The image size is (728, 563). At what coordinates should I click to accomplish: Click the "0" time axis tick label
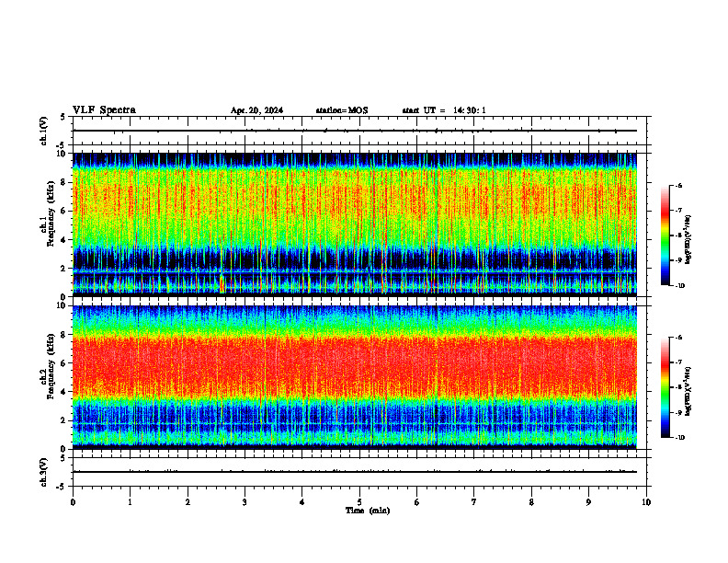click(x=73, y=502)
